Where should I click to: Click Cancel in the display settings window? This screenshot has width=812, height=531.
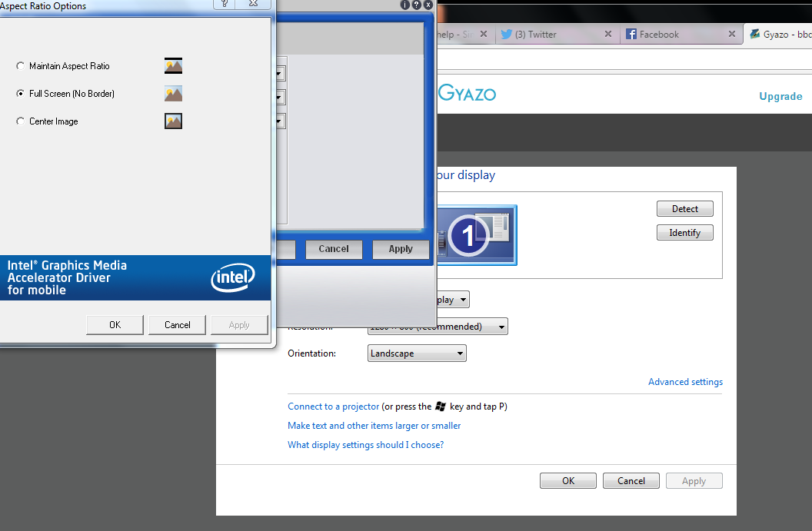[x=631, y=481]
